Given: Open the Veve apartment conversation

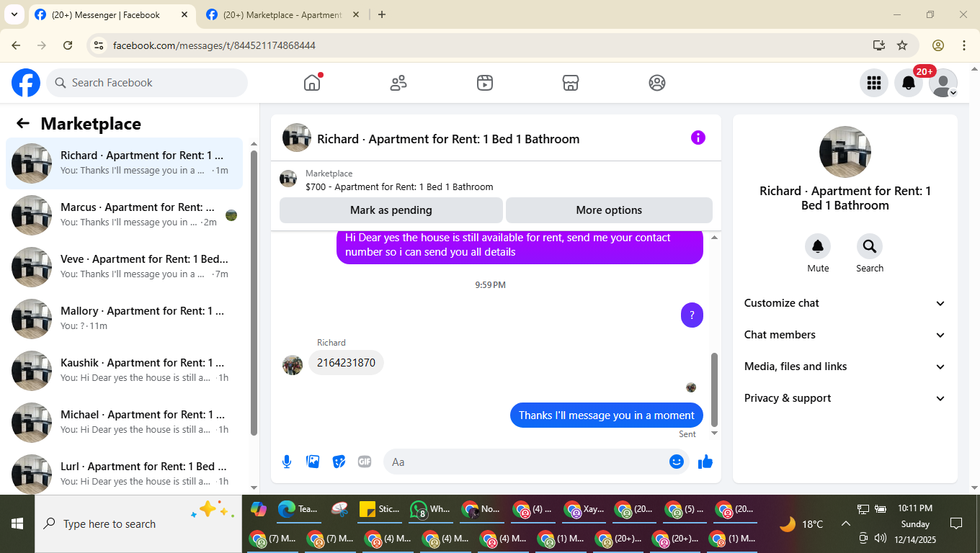Looking at the screenshot, I should click(124, 266).
